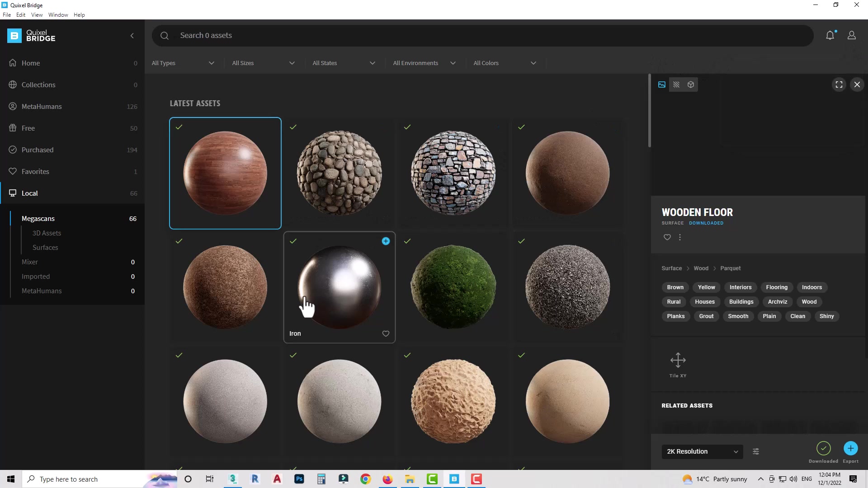The image size is (868, 488).
Task: Click the Parquet breadcrumb link
Action: [x=730, y=268]
